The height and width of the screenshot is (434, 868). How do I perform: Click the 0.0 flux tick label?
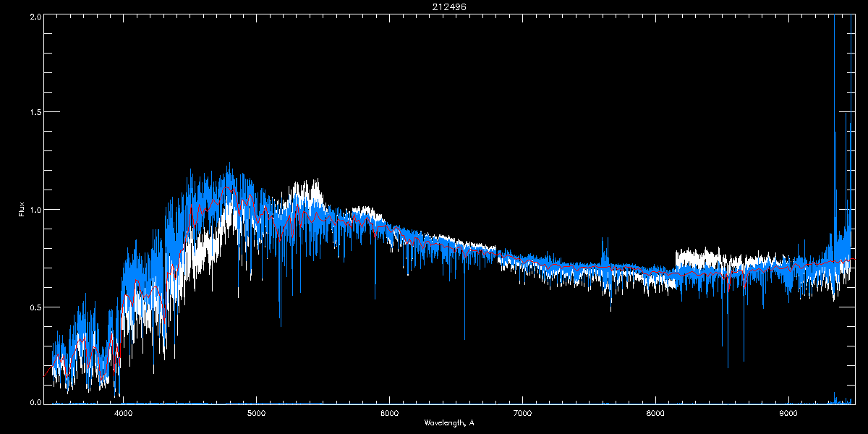(x=35, y=401)
